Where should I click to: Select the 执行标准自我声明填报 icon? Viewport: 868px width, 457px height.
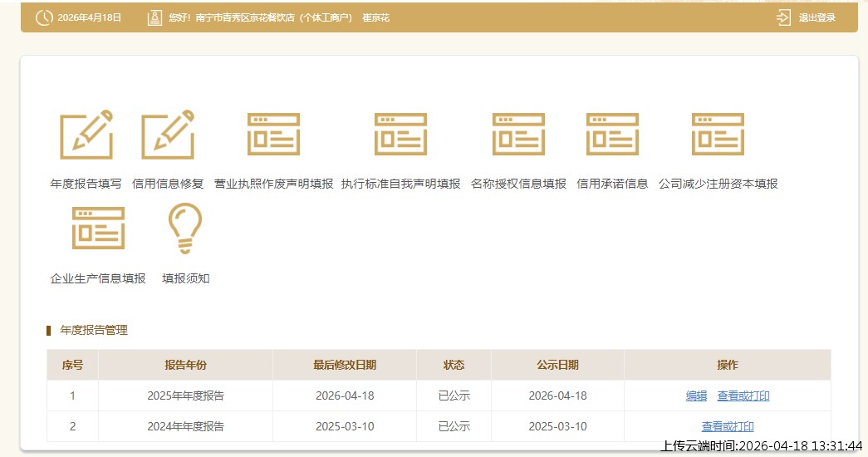(400, 135)
